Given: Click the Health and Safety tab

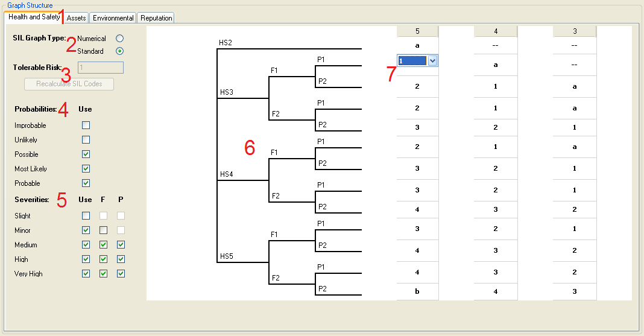Looking at the screenshot, I should tap(34, 17).
